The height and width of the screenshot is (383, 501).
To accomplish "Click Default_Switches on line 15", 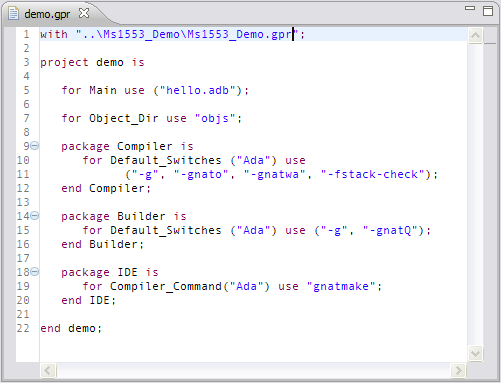I will coord(166,230).
